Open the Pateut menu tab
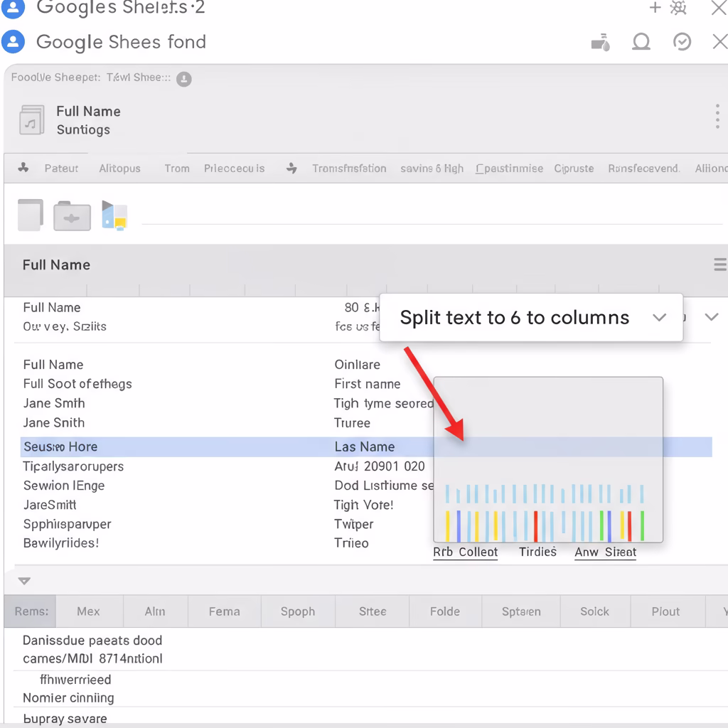 point(61,168)
